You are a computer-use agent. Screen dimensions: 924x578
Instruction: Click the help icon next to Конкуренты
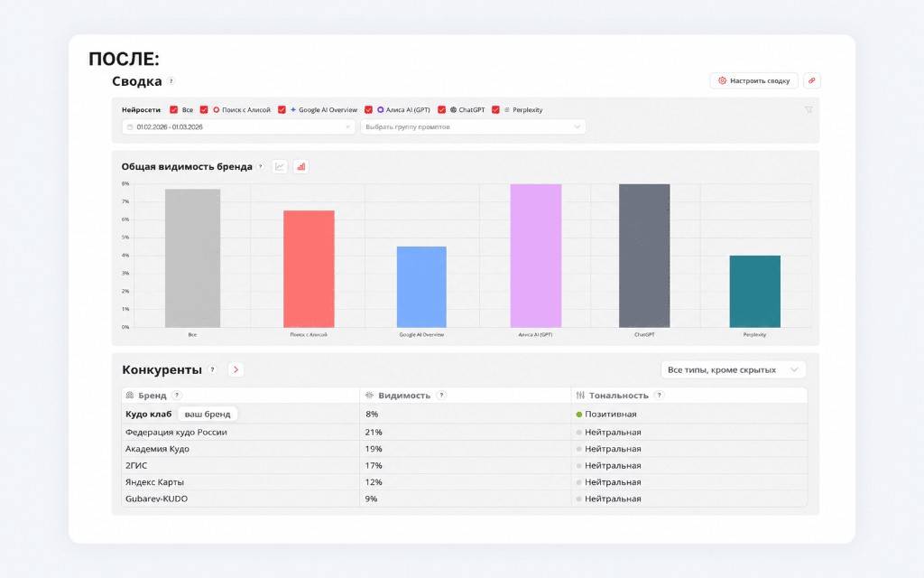click(x=213, y=369)
